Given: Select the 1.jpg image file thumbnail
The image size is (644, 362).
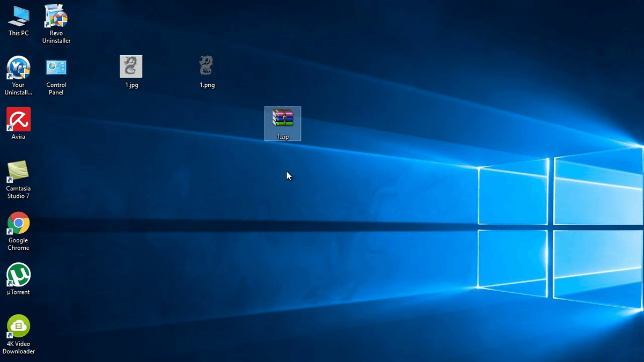Looking at the screenshot, I should click(131, 67).
